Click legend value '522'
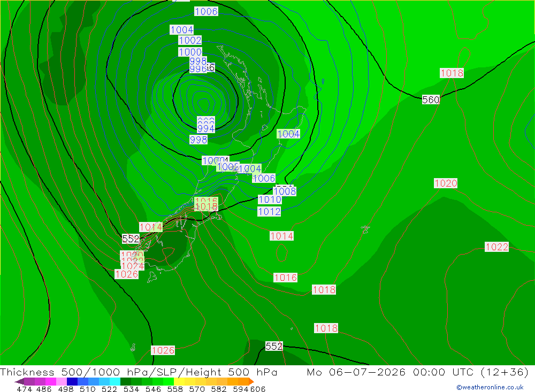Viewport: 535px width, 392px height. (x=109, y=389)
